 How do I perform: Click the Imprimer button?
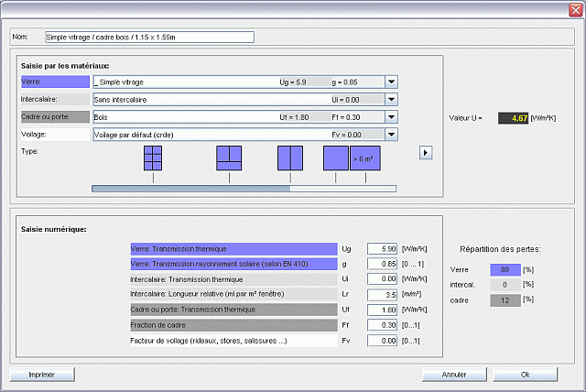pyautogui.click(x=41, y=375)
